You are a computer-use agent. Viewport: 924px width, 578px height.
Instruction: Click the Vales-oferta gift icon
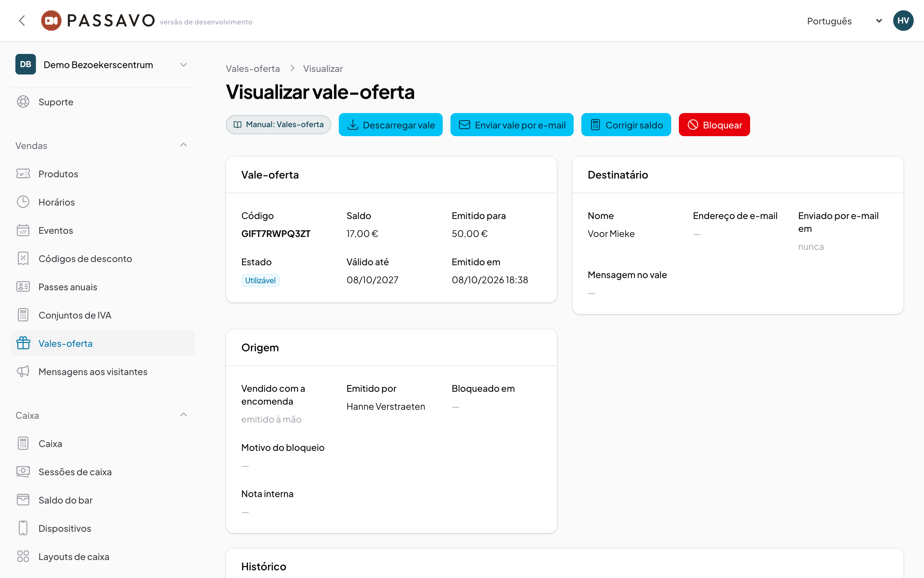pyautogui.click(x=23, y=343)
